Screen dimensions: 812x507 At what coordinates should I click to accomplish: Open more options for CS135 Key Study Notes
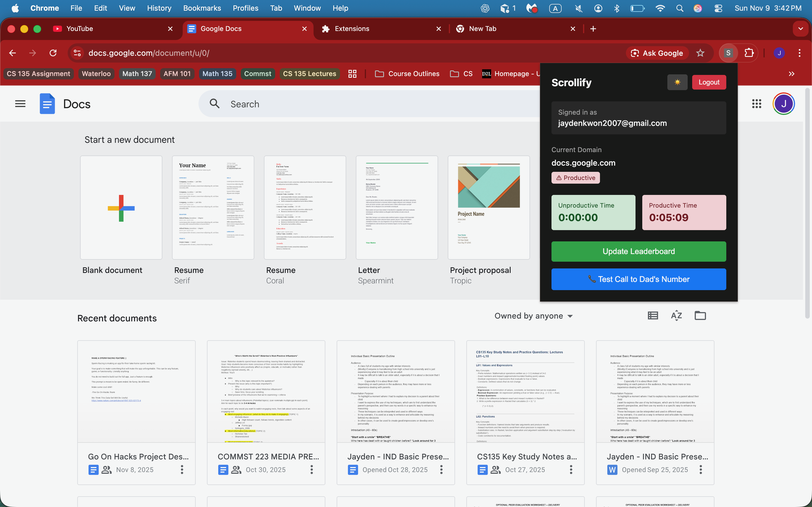tap(571, 470)
